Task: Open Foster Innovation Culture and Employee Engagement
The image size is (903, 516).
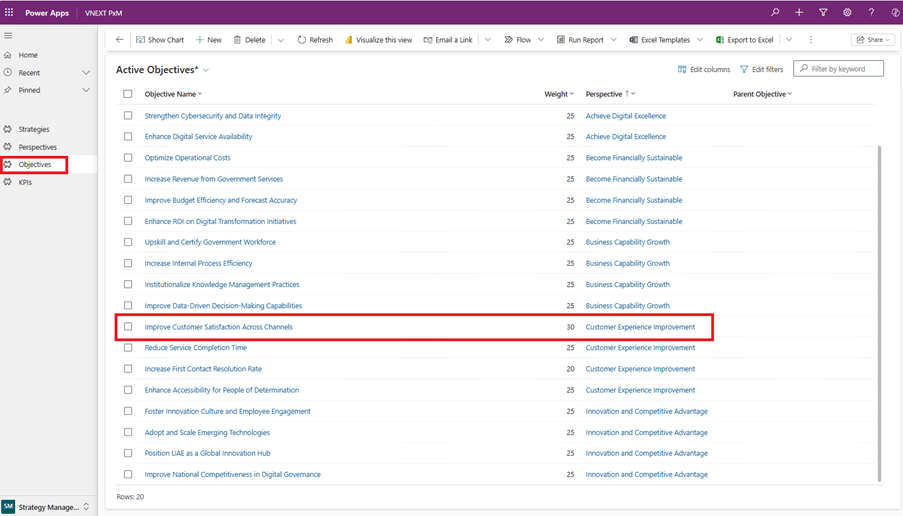Action: (227, 411)
